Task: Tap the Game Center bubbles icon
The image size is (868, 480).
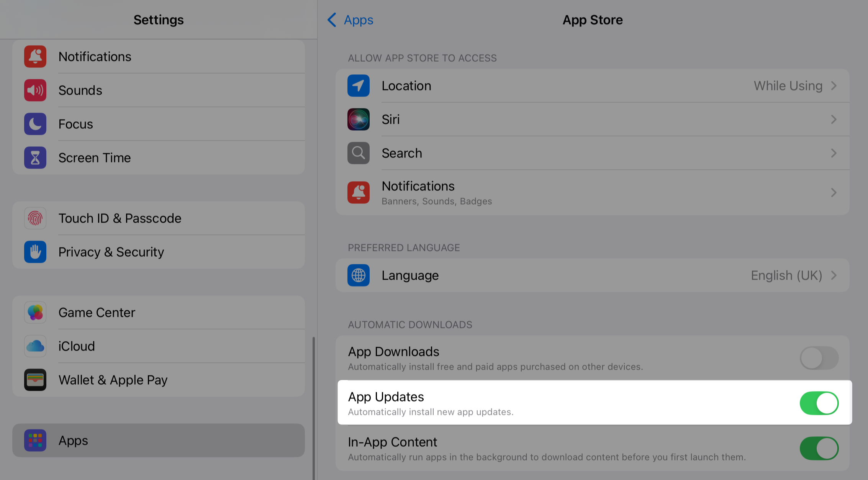Action: click(35, 313)
